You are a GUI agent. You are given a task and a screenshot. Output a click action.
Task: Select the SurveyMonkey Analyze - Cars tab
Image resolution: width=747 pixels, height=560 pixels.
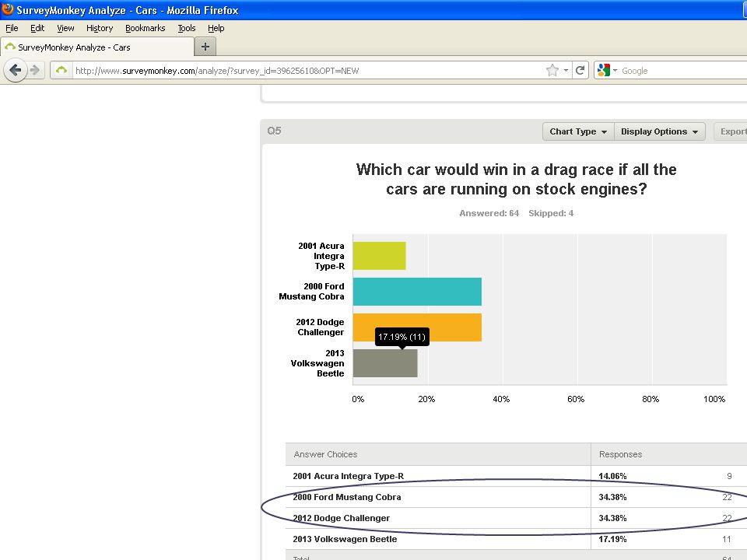tap(96, 47)
